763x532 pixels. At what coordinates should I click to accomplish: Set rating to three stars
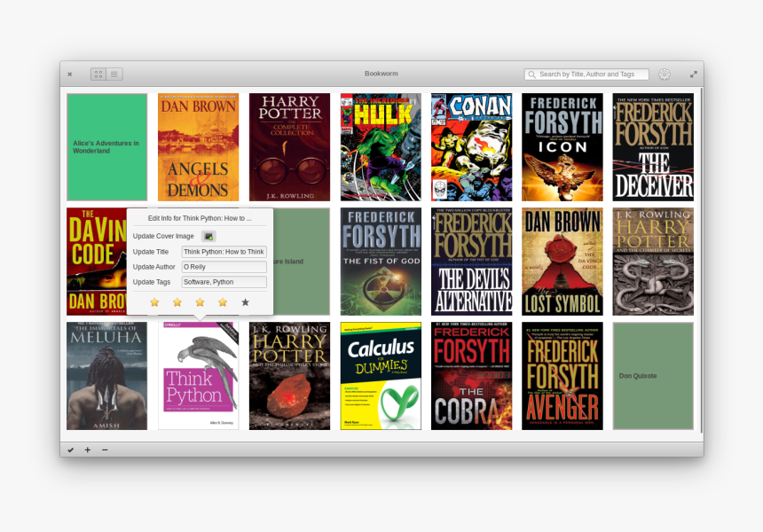point(200,302)
